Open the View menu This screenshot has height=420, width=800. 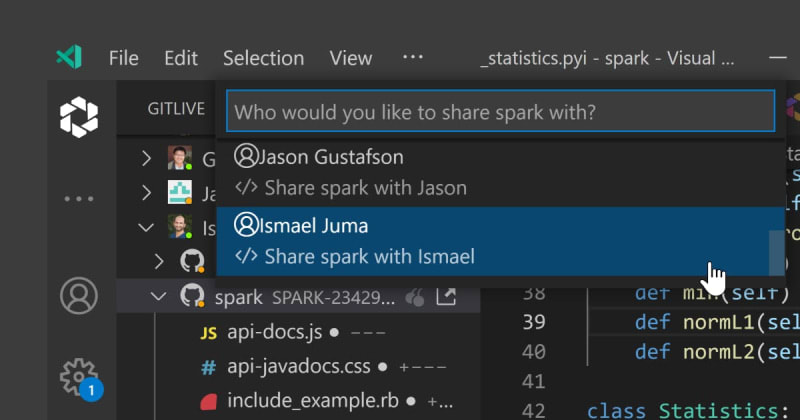coord(350,58)
